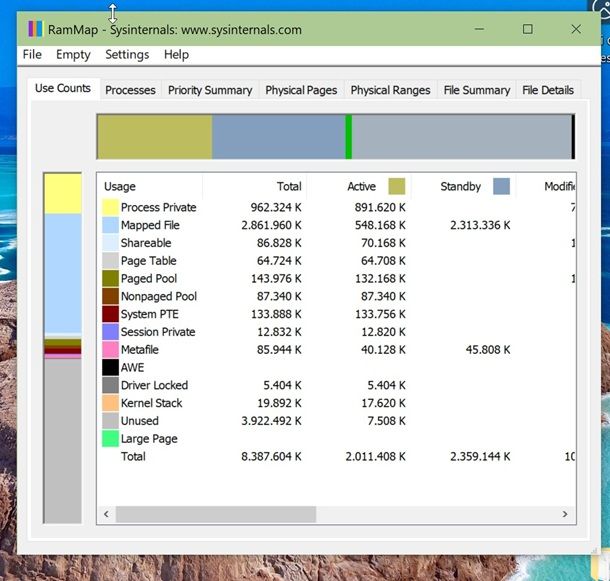
Task: Open the Help menu
Action: point(177,54)
